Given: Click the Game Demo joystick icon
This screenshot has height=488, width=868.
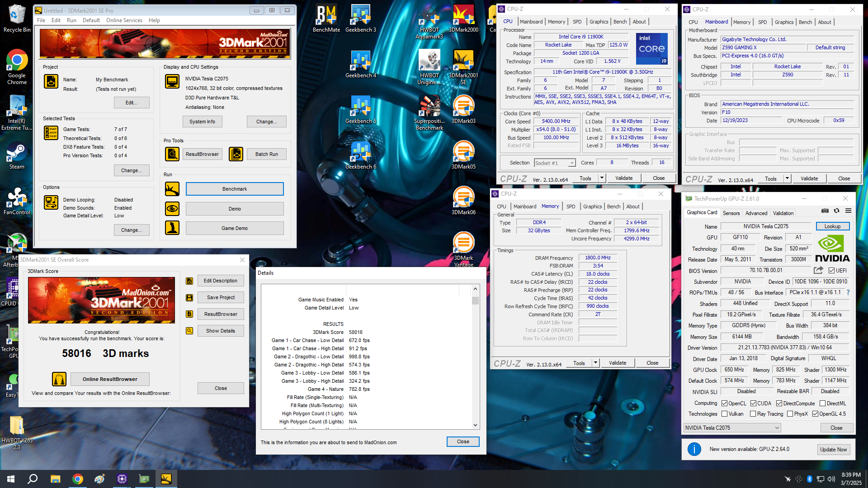Looking at the screenshot, I should pyautogui.click(x=172, y=228).
